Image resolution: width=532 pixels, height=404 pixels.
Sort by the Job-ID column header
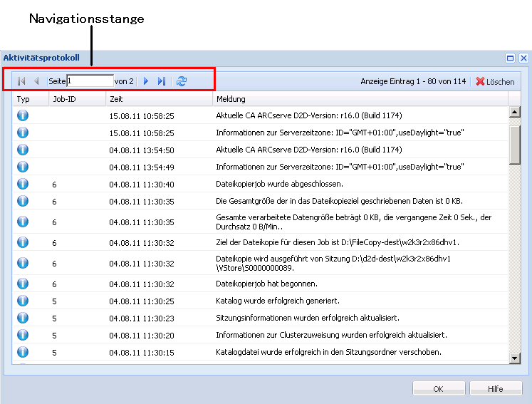(78, 99)
